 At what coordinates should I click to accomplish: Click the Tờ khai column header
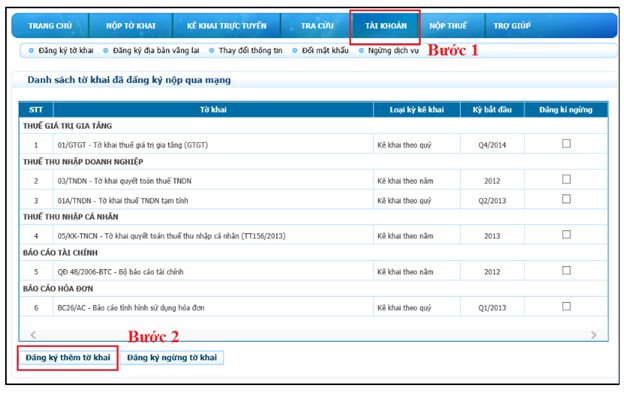(213, 110)
